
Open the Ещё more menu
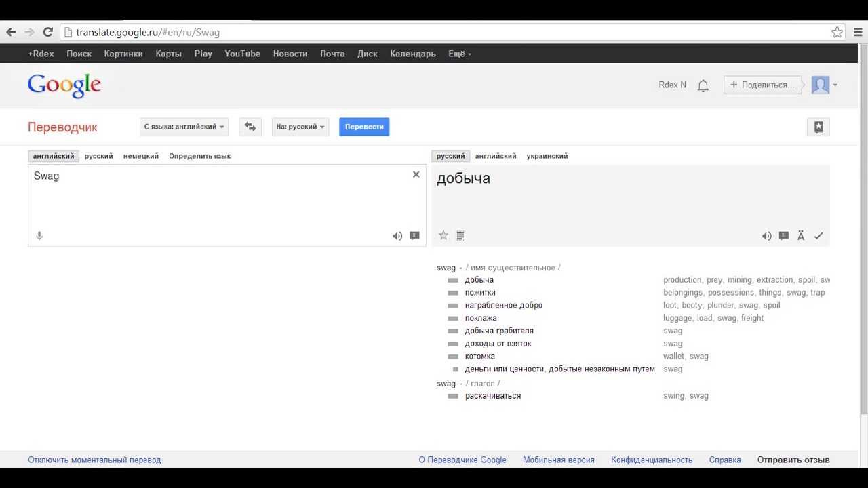[460, 54]
